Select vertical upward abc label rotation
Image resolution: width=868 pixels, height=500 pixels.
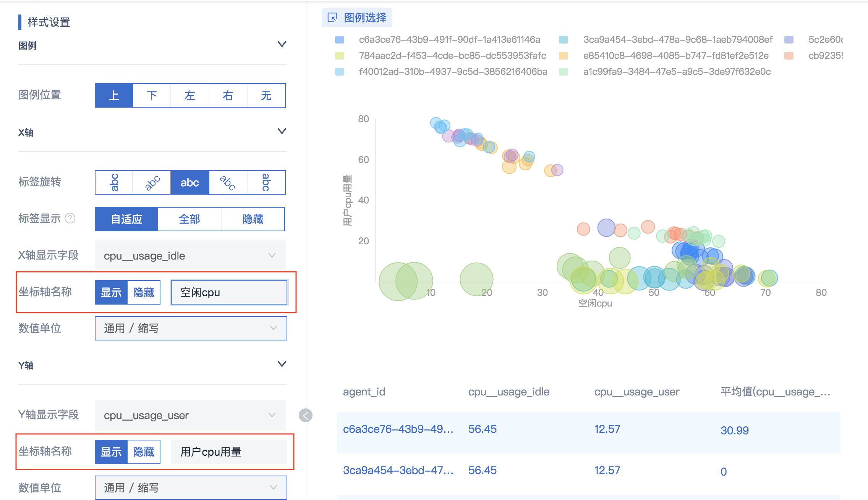[114, 182]
